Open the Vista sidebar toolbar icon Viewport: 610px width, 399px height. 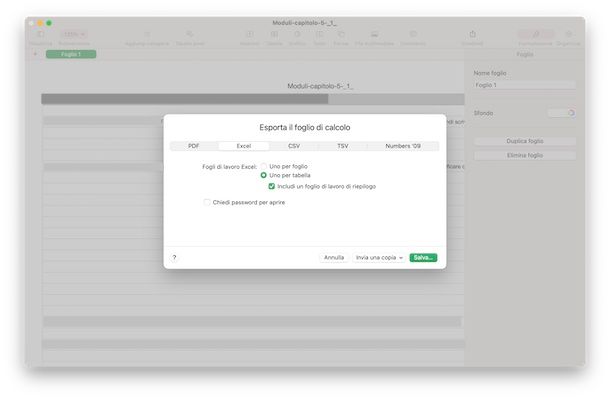[x=40, y=35]
